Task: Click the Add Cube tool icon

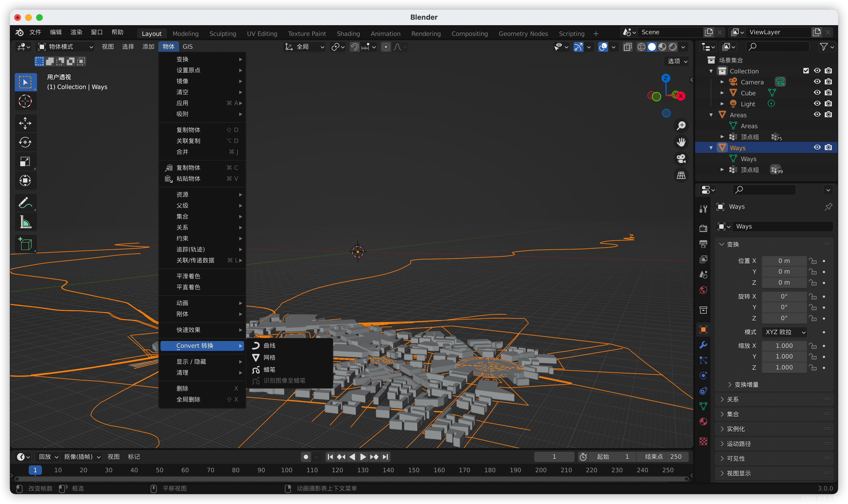Action: (x=25, y=244)
